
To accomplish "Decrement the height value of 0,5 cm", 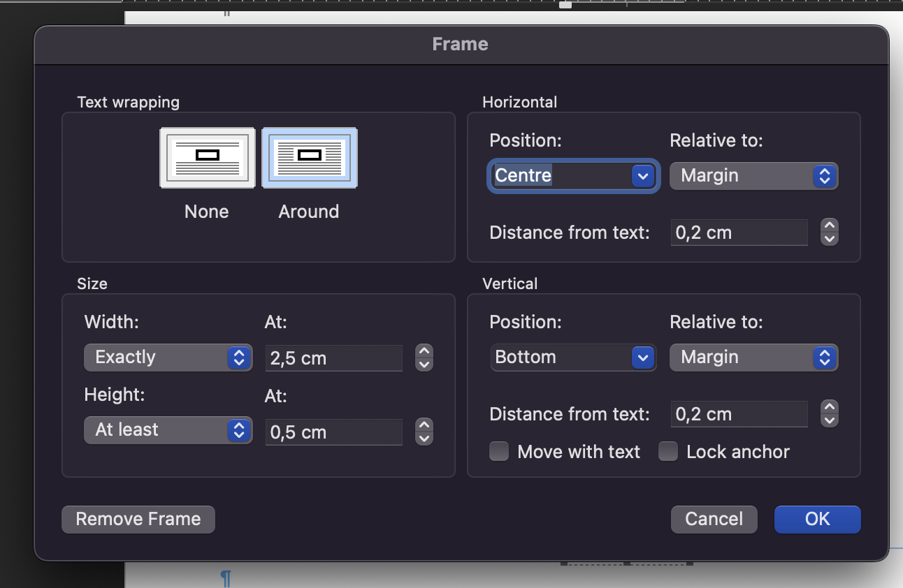I will click(x=423, y=438).
